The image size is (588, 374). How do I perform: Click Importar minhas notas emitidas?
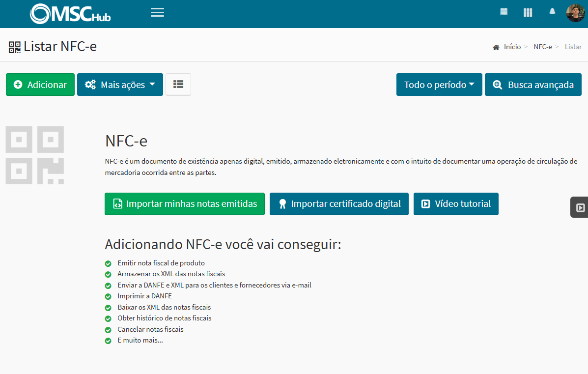[184, 203]
